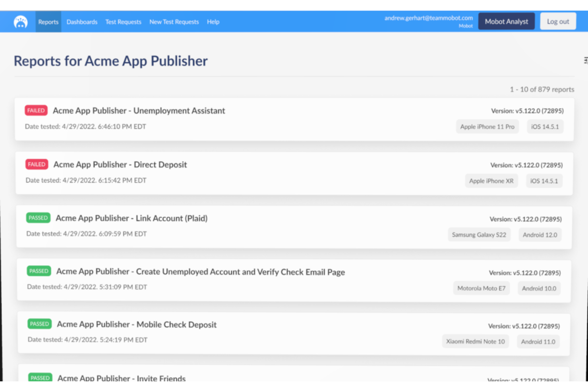Click the PASSED badge on Mobile Check Deposit
This screenshot has height=392, width=588.
[x=39, y=324]
